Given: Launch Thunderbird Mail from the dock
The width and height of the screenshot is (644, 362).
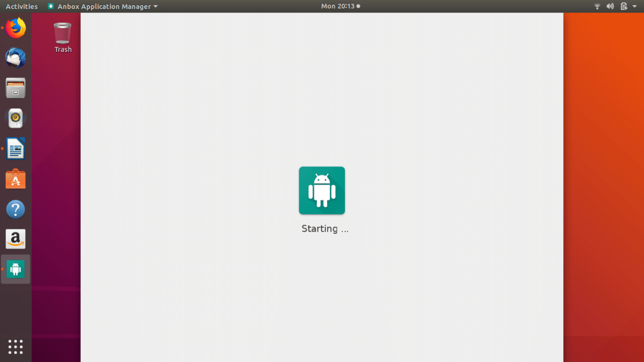Looking at the screenshot, I should point(16,58).
